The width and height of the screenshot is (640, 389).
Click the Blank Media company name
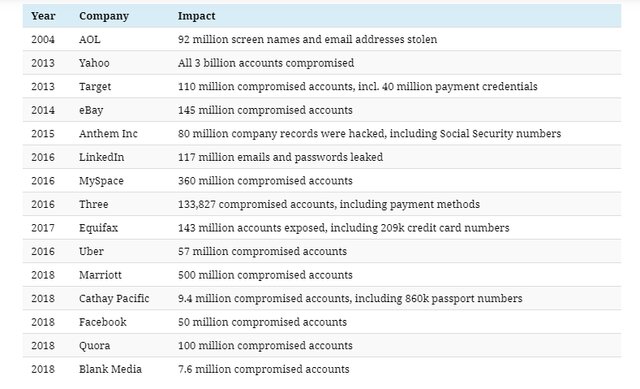110,369
